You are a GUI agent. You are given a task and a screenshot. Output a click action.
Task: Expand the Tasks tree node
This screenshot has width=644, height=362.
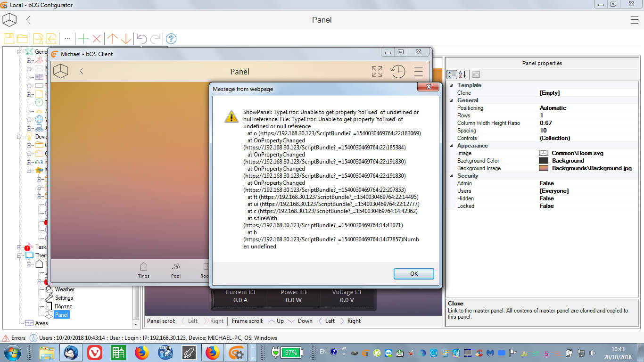(x=19, y=247)
